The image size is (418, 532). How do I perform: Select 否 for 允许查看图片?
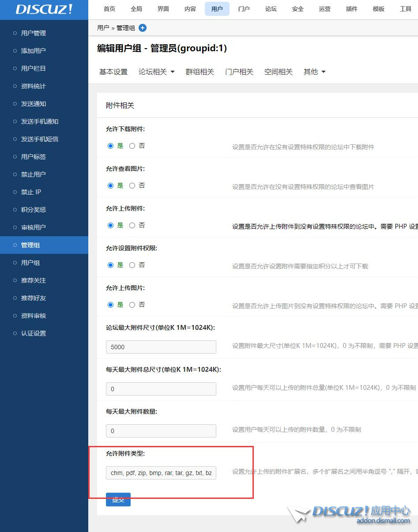[x=132, y=185]
